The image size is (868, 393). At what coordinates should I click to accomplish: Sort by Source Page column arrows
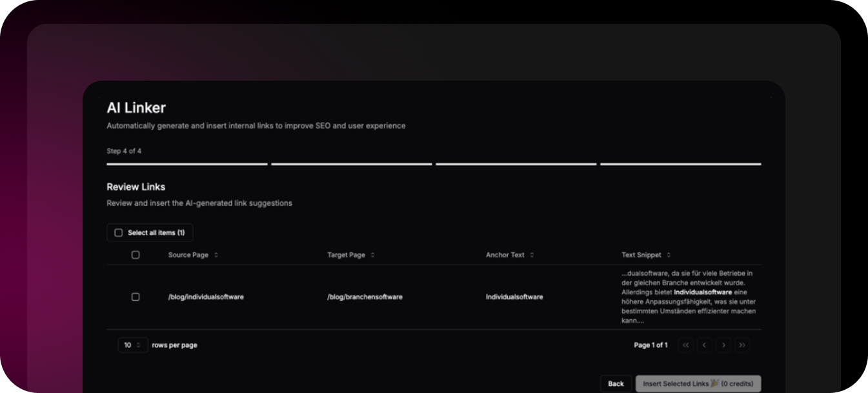[216, 255]
